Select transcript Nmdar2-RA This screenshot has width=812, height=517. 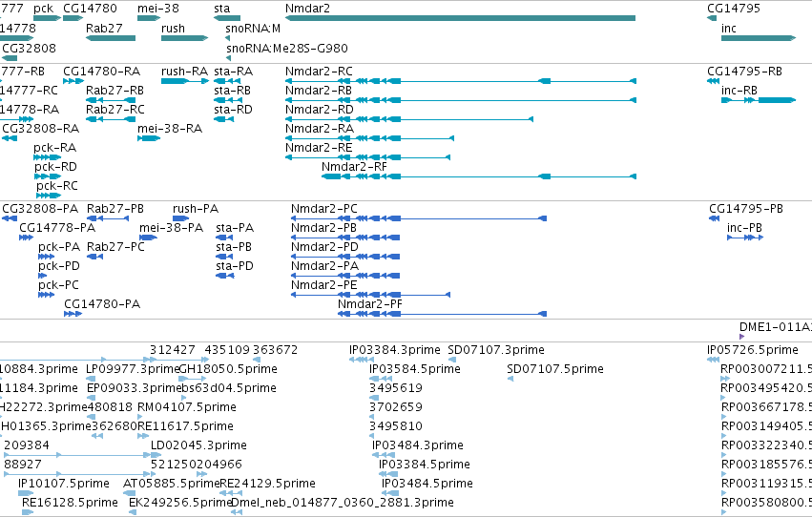click(320, 129)
